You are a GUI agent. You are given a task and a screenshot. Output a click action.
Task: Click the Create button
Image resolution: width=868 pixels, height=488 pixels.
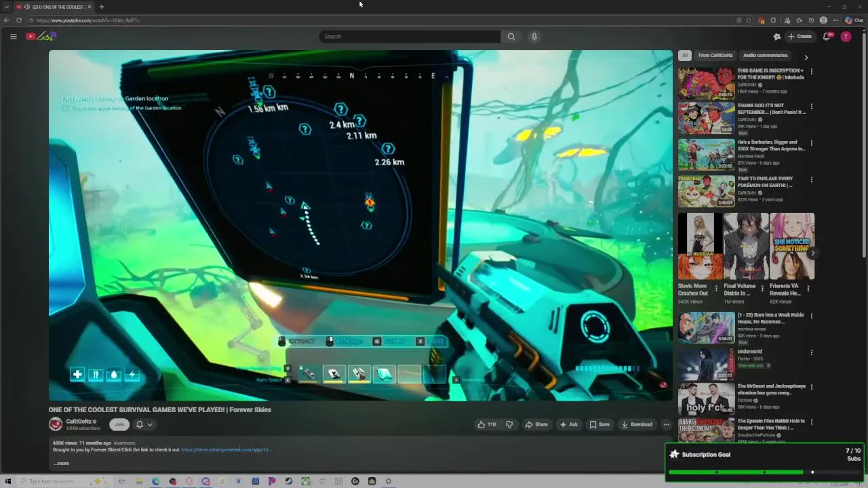coord(800,37)
